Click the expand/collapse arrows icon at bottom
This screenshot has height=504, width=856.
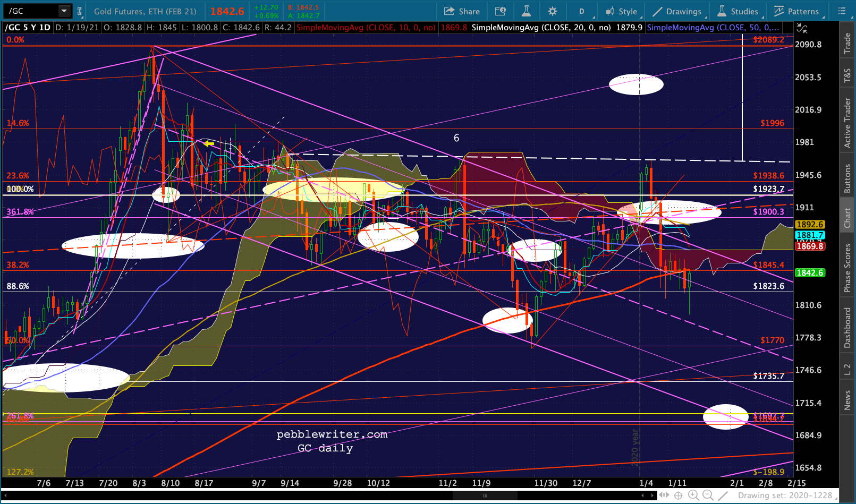pyautogui.click(x=664, y=496)
